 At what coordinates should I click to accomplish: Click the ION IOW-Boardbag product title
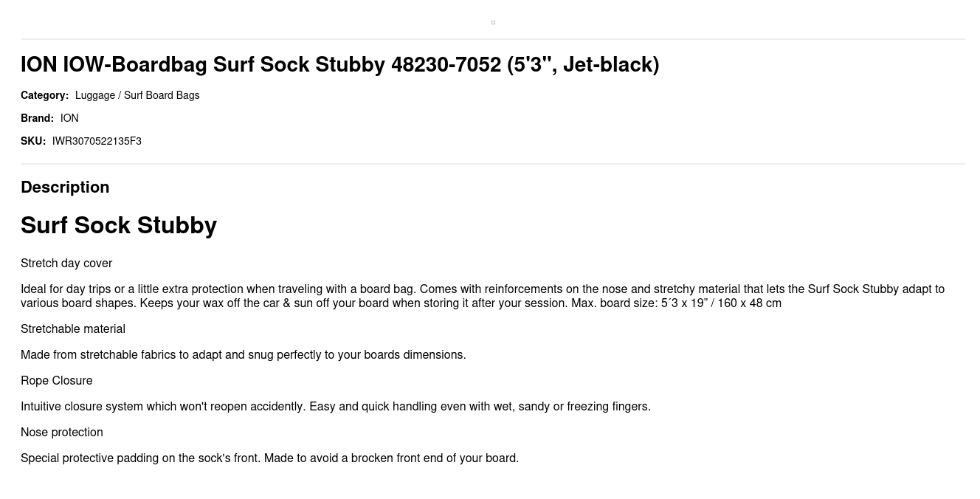340,64
